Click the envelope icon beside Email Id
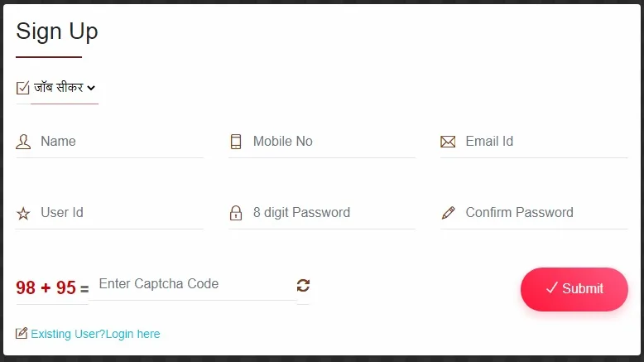 (448, 142)
